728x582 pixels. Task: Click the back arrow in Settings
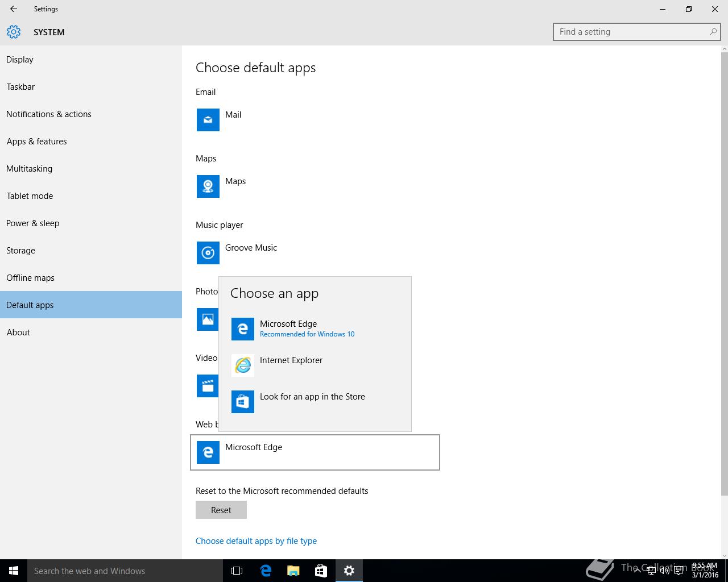[x=14, y=9]
